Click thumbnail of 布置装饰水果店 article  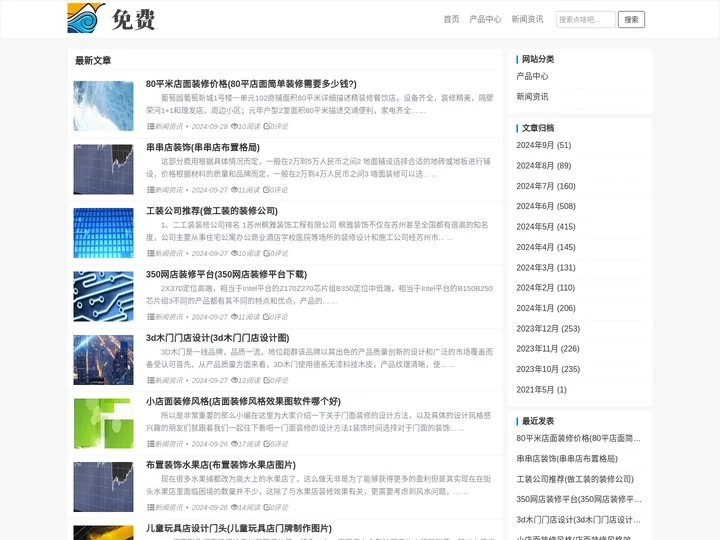(x=103, y=487)
